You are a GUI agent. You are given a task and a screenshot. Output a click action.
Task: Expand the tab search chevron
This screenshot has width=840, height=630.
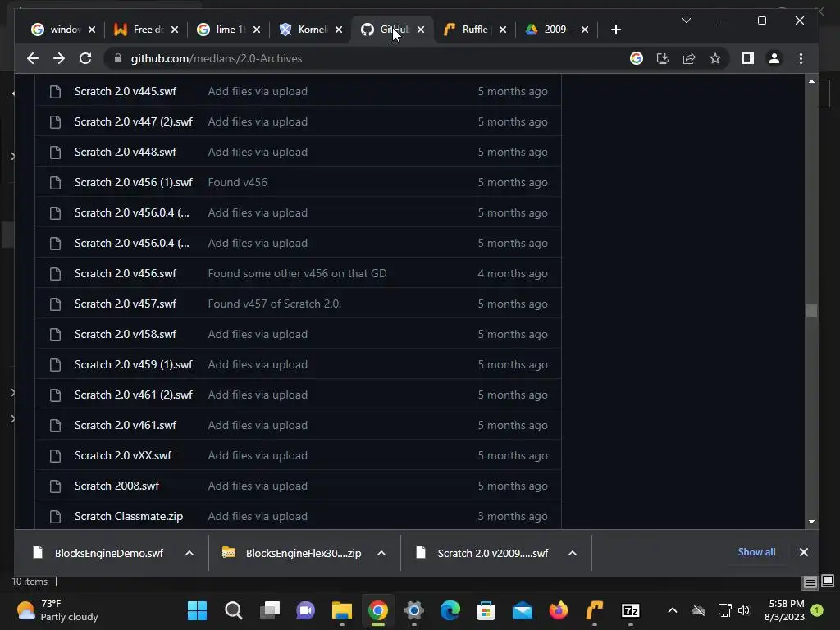coord(687,21)
